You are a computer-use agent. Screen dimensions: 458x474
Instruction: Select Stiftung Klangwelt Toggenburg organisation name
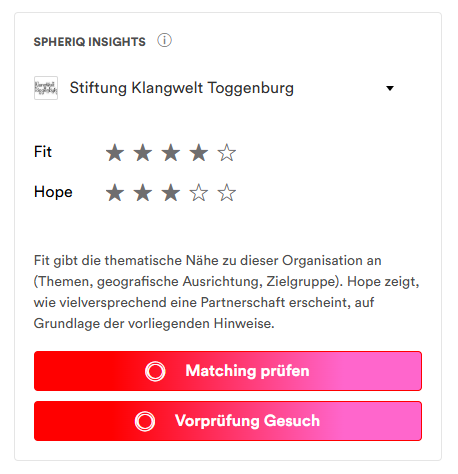[x=182, y=88]
